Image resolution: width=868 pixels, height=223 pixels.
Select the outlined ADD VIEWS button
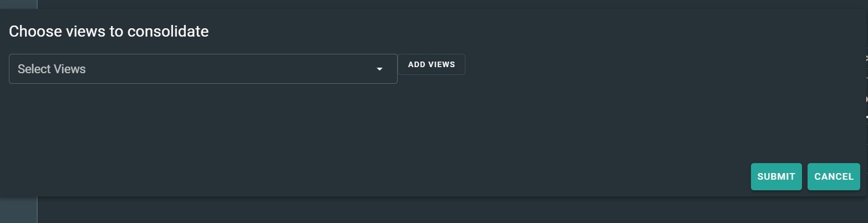click(431, 64)
